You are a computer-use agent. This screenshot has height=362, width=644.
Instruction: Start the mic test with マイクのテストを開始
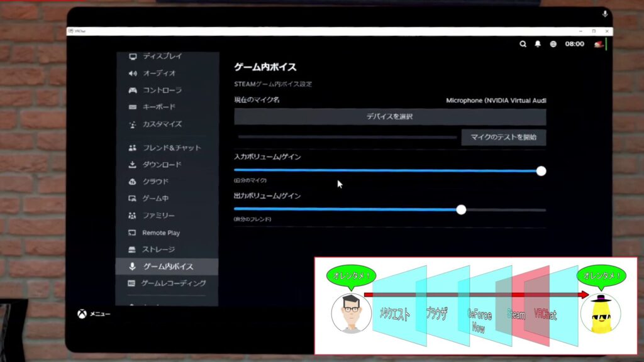(504, 137)
